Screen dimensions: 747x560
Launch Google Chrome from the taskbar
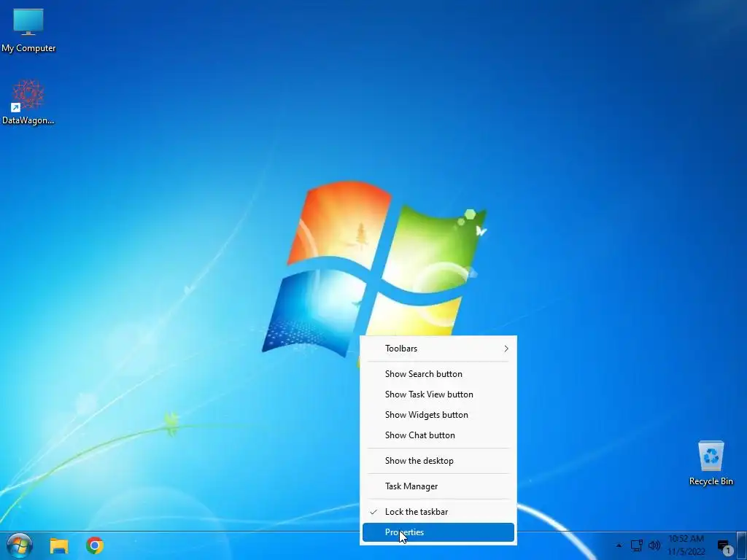(x=95, y=545)
